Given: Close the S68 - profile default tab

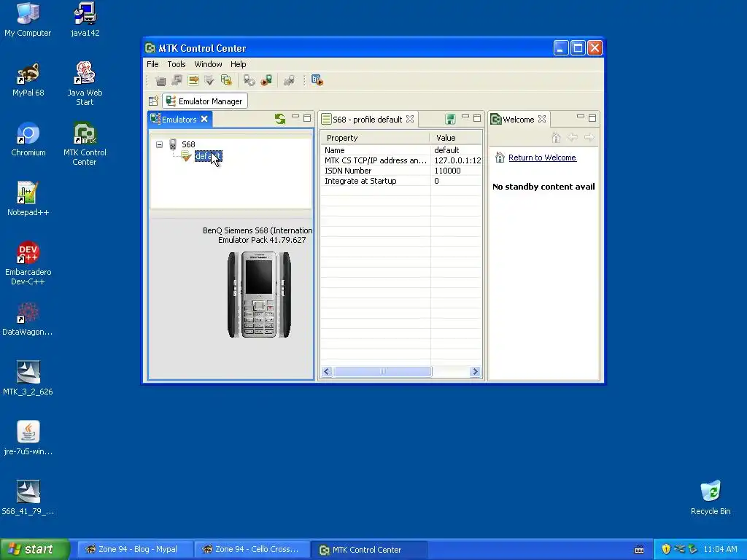Looking at the screenshot, I should tap(410, 119).
